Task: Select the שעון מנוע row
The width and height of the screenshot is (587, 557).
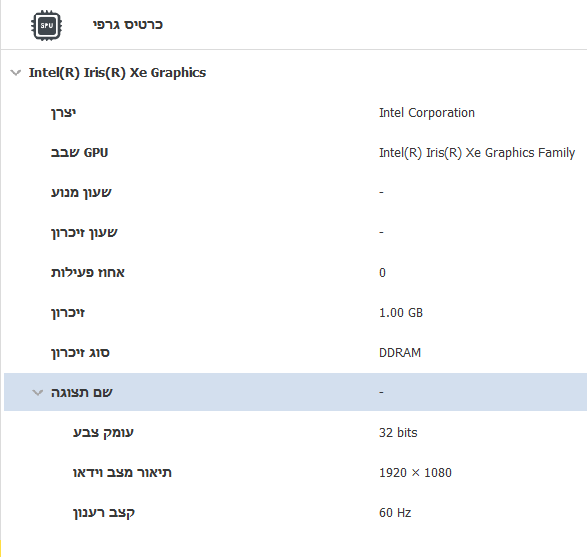Action: click(295, 192)
